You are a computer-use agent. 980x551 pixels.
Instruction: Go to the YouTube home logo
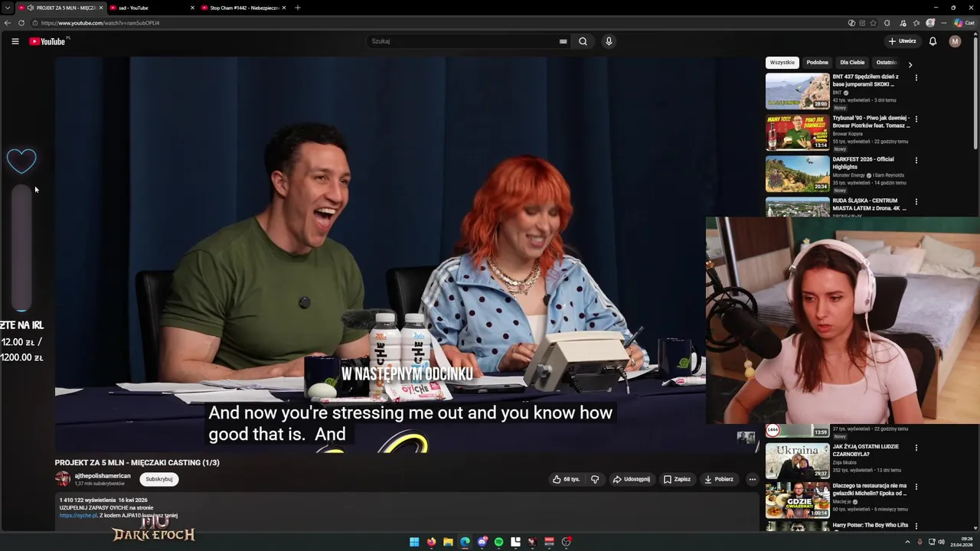click(47, 41)
